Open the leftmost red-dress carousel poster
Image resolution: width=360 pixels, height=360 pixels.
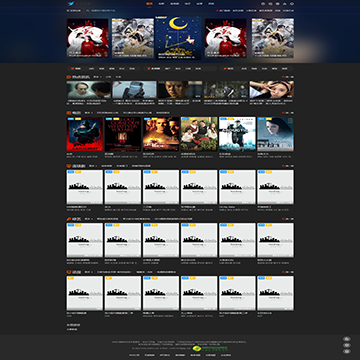(88, 38)
